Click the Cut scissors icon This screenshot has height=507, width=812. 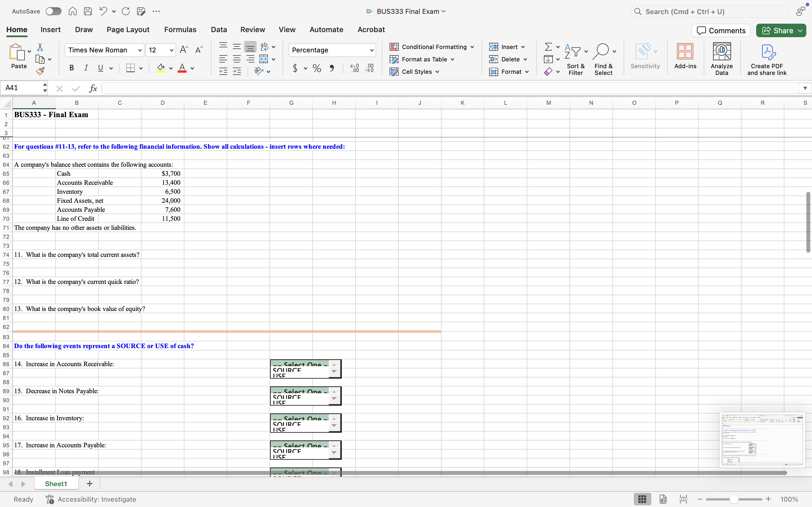(x=40, y=47)
